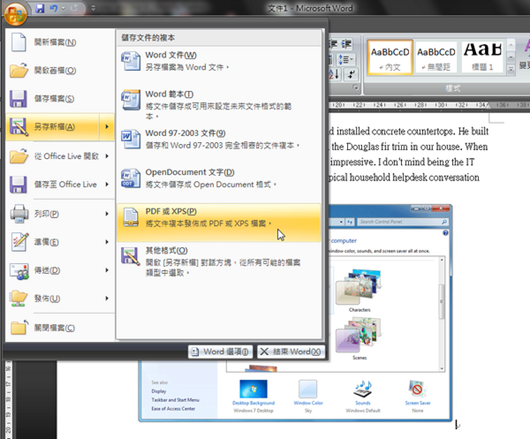Image resolution: width=530 pixels, height=439 pixels.
Task: Click the Search Control Panel field in embedded image
Action: (403, 222)
